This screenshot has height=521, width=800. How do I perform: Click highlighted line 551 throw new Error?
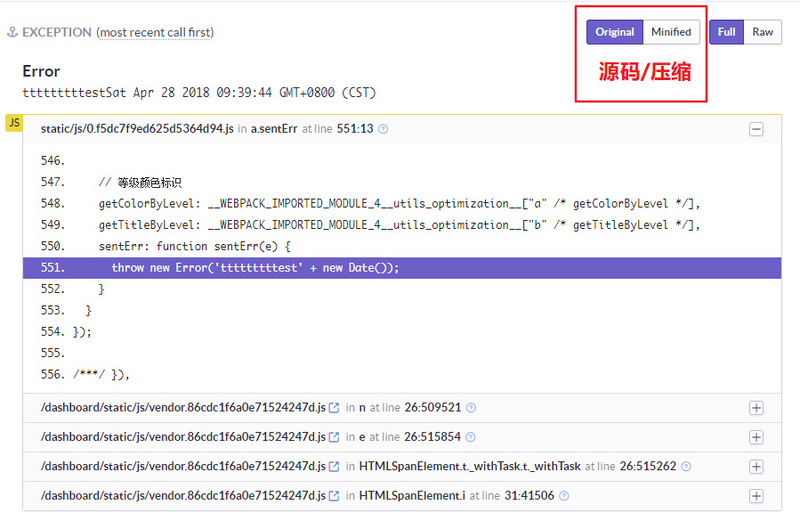tap(402, 268)
